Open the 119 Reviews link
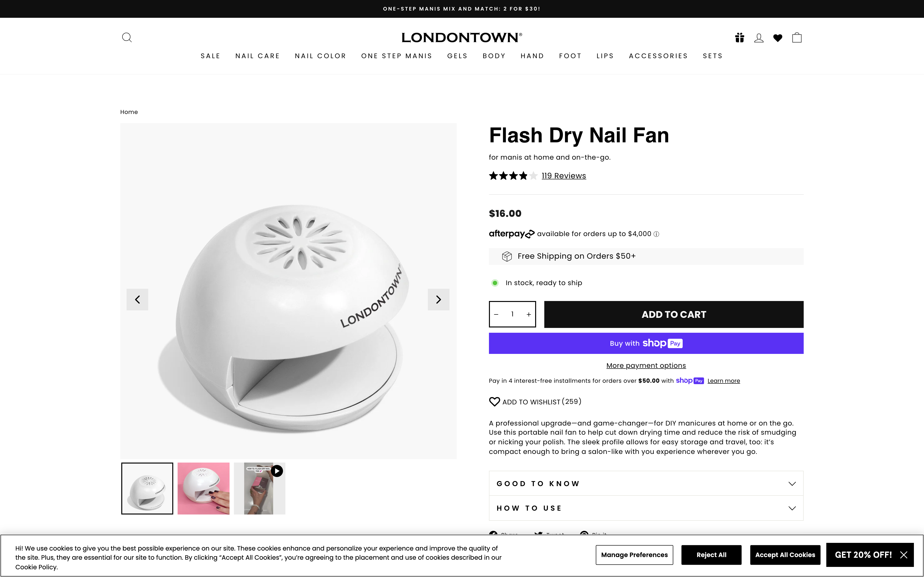The height and width of the screenshot is (577, 924). point(564,176)
